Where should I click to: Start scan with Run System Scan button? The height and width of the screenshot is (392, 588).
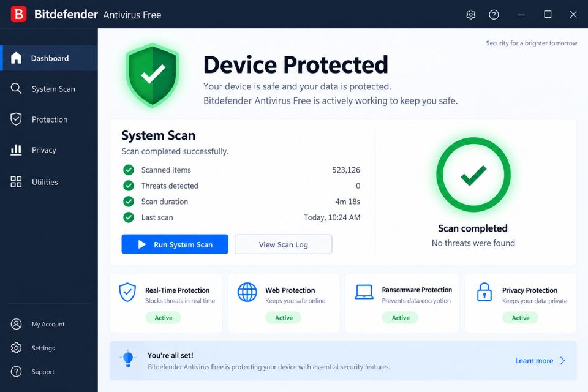point(175,244)
